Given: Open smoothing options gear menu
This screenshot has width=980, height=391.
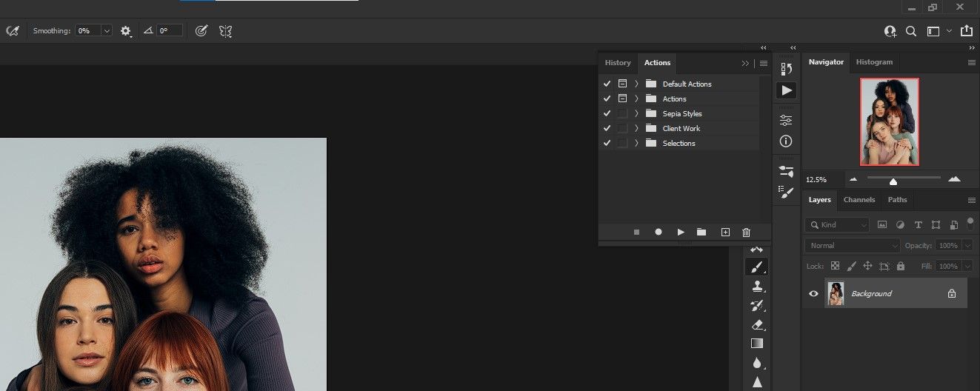Looking at the screenshot, I should click(126, 31).
